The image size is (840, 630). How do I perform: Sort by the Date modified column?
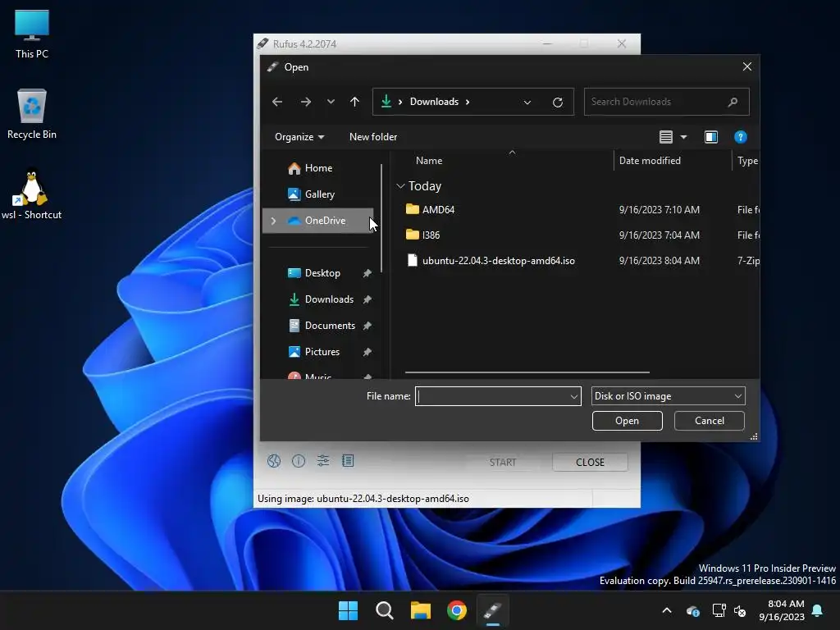point(650,161)
